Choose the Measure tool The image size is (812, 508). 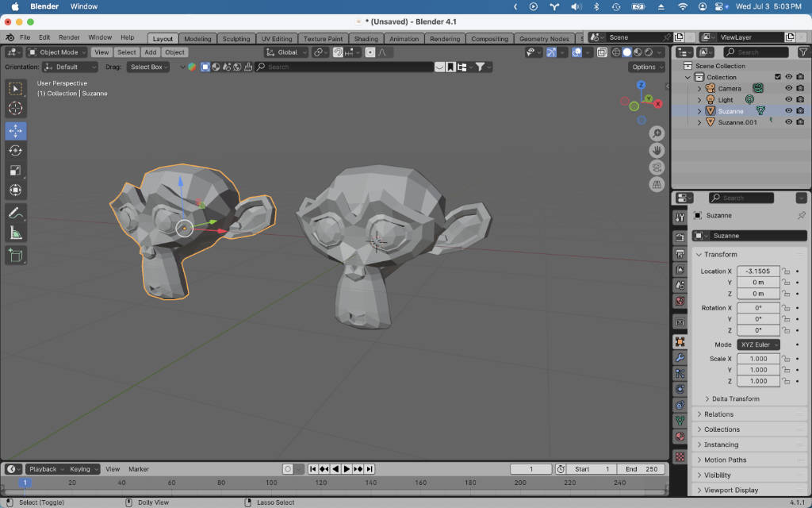point(16,233)
